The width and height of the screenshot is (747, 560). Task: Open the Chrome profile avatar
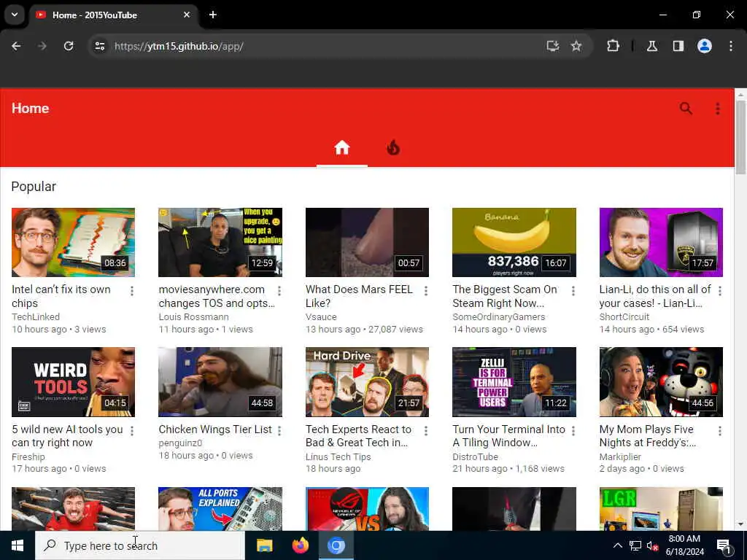point(705,46)
